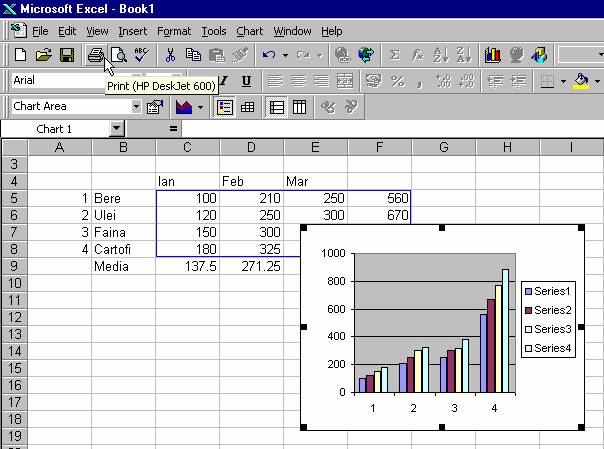
Task: Launch the Chart Wizard icon
Action: (x=492, y=55)
